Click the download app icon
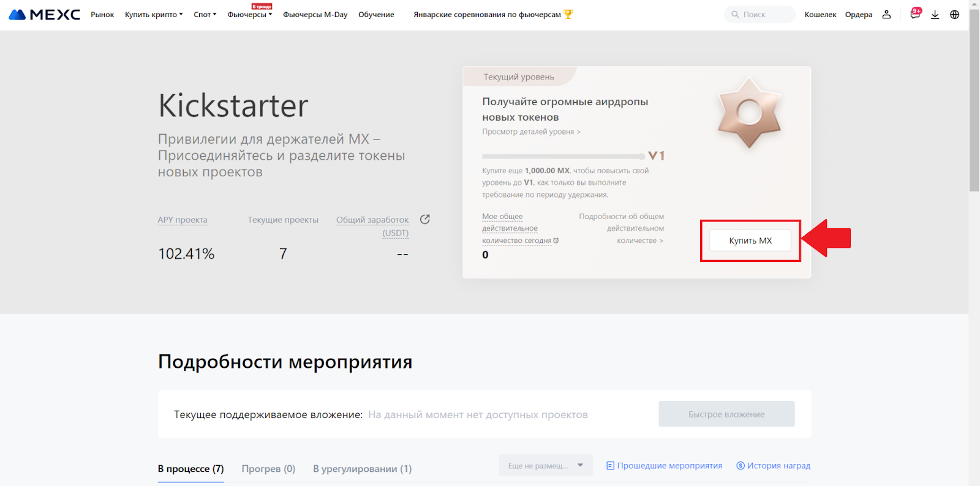This screenshot has height=486, width=980. pos(935,15)
